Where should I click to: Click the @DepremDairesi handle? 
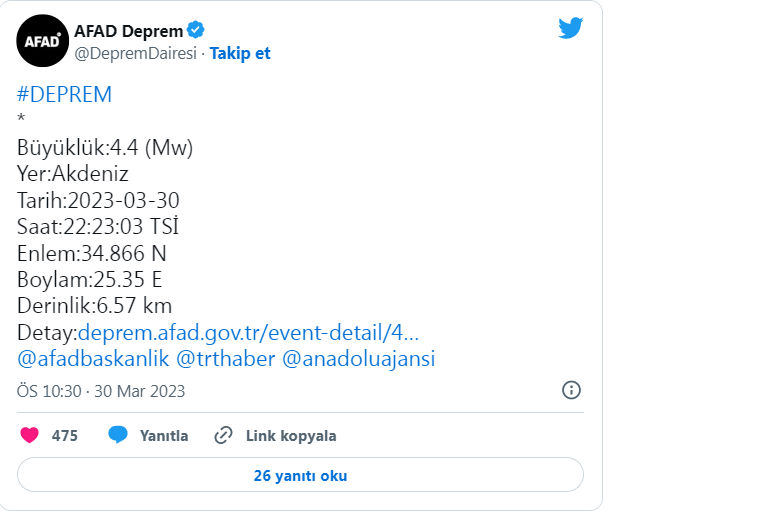pyautogui.click(x=135, y=53)
